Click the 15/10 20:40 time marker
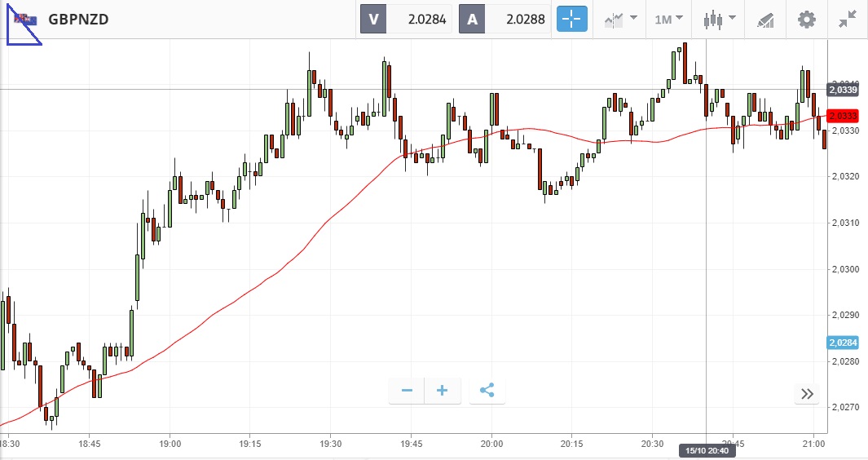 (x=706, y=450)
